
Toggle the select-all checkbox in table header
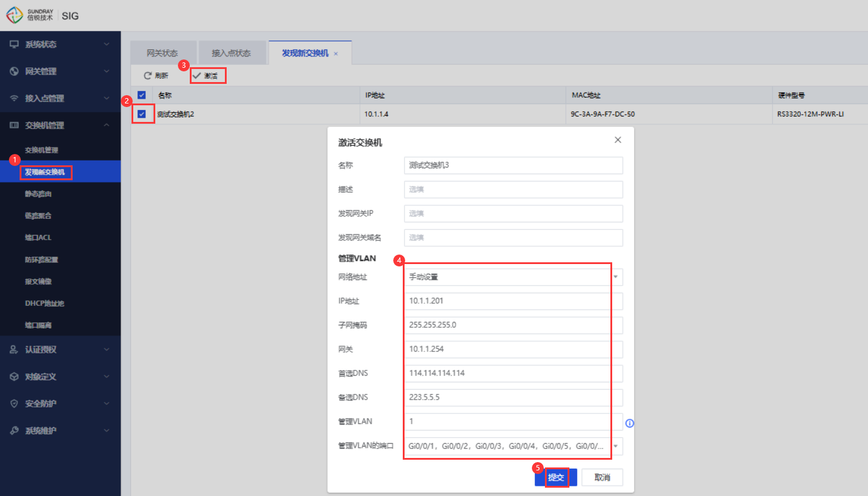coord(142,95)
